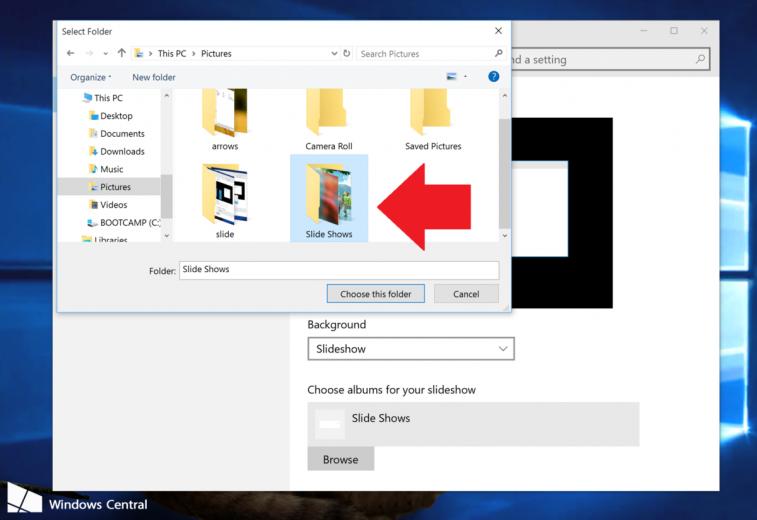
Task: Open Videos in the sidebar
Action: (108, 205)
